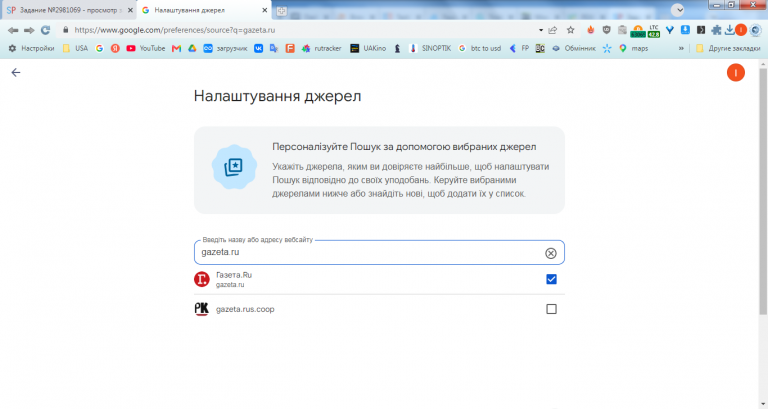768x409 pixels.
Task: Open a new tab with the plus button
Action: (282, 11)
